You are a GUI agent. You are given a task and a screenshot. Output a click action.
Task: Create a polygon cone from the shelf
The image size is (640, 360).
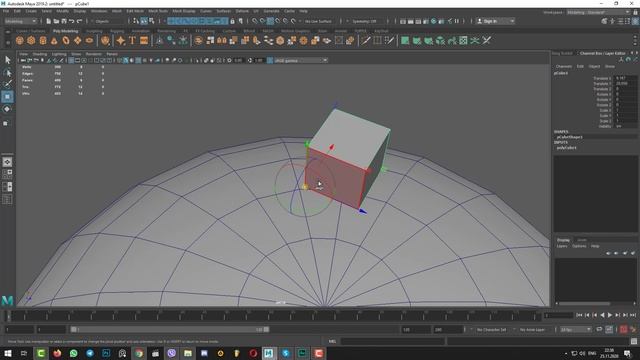(x=54, y=40)
